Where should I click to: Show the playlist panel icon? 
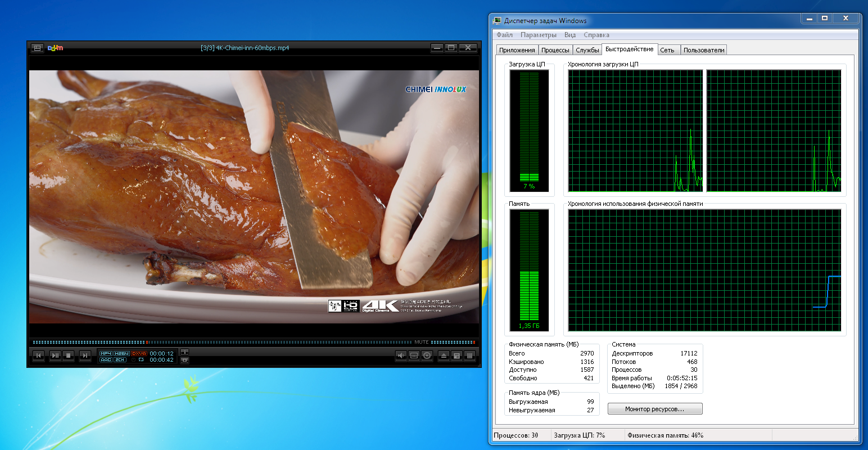coord(470,355)
